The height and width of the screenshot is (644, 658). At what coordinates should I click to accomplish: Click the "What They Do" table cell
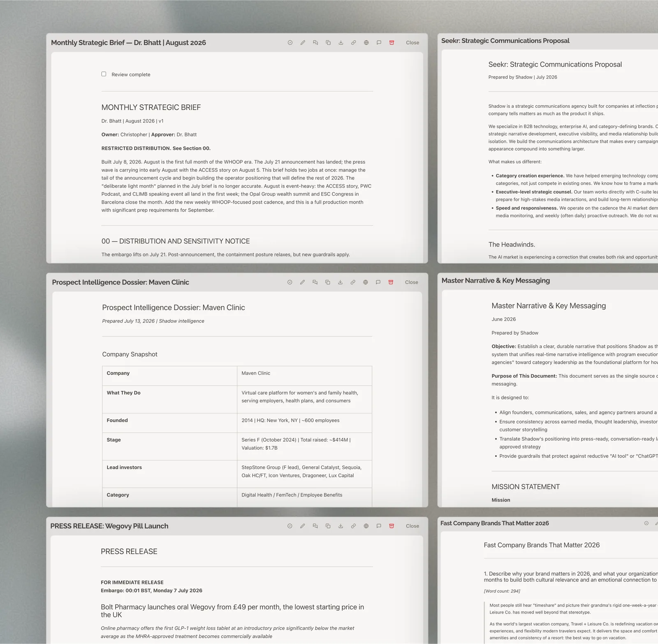click(x=169, y=399)
